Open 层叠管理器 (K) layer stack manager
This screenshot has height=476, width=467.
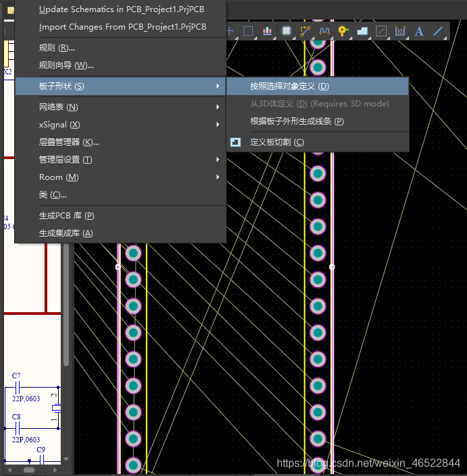pos(69,142)
